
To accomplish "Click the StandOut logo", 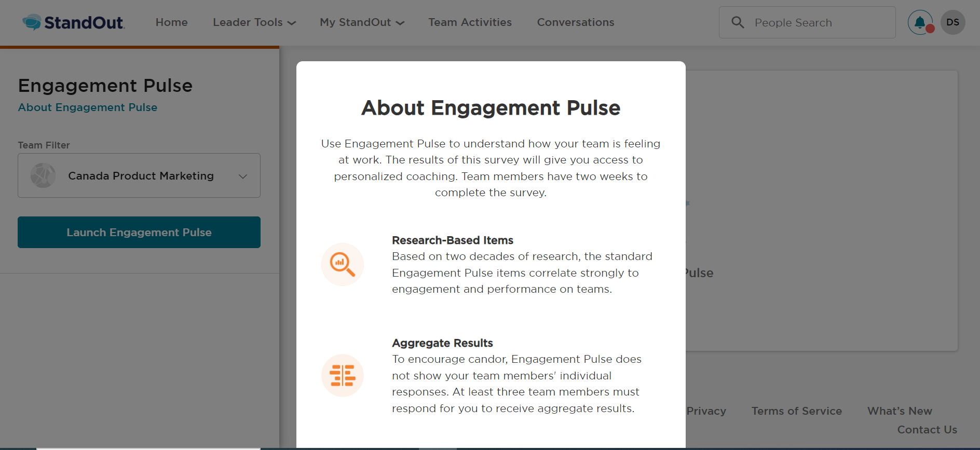I will coord(73,22).
